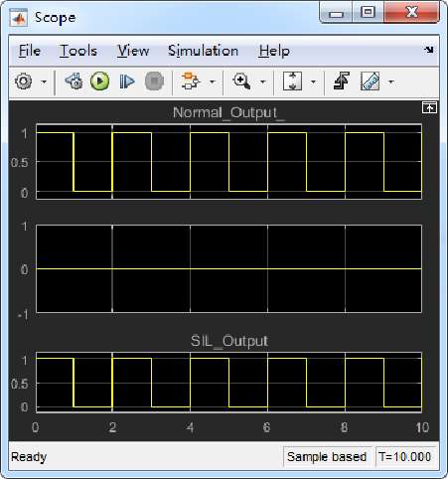Expand the axes scaling dropdown arrow
Screen dimensions: 448x479
pos(313,81)
